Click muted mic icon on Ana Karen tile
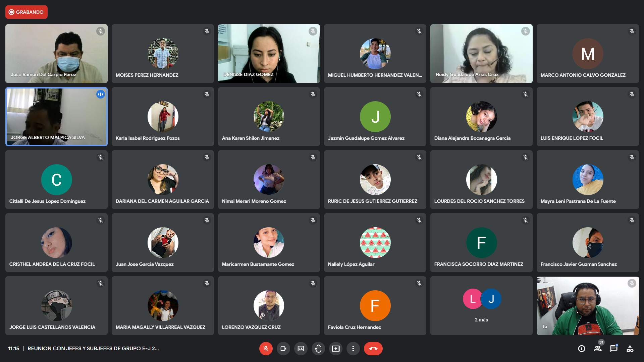The image size is (644, 362). (x=313, y=94)
